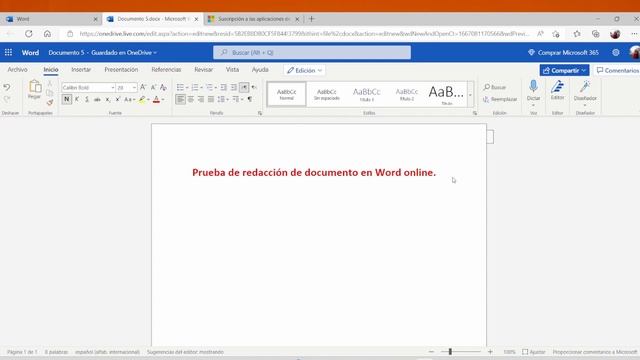The height and width of the screenshot is (360, 640).
Task: Open app launcher waffle icon
Action: pyautogui.click(x=8, y=52)
